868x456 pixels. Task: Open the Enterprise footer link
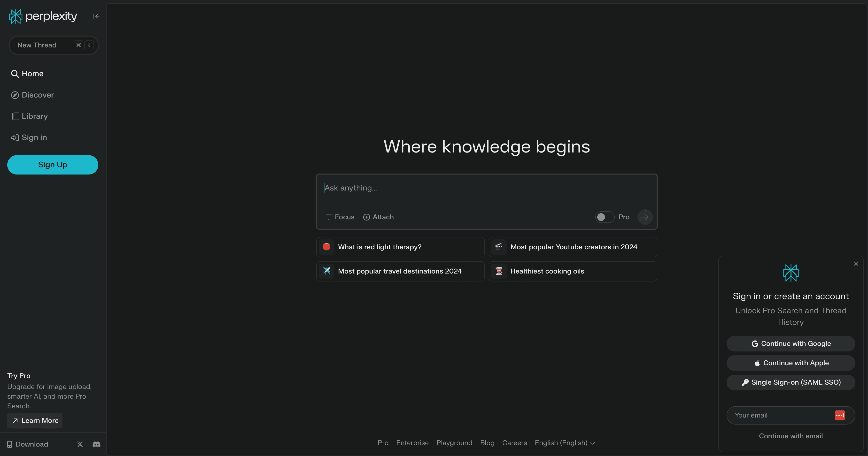pyautogui.click(x=412, y=443)
